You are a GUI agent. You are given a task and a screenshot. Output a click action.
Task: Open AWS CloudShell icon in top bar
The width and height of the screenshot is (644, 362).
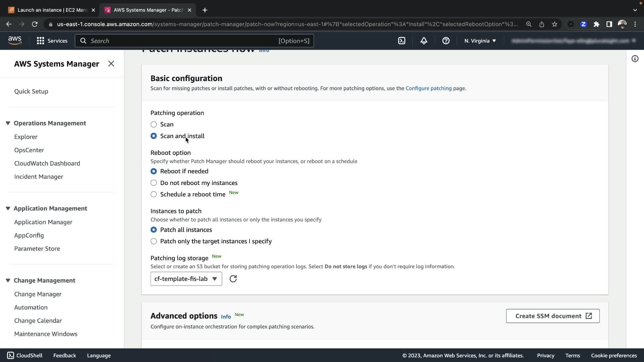tap(401, 41)
